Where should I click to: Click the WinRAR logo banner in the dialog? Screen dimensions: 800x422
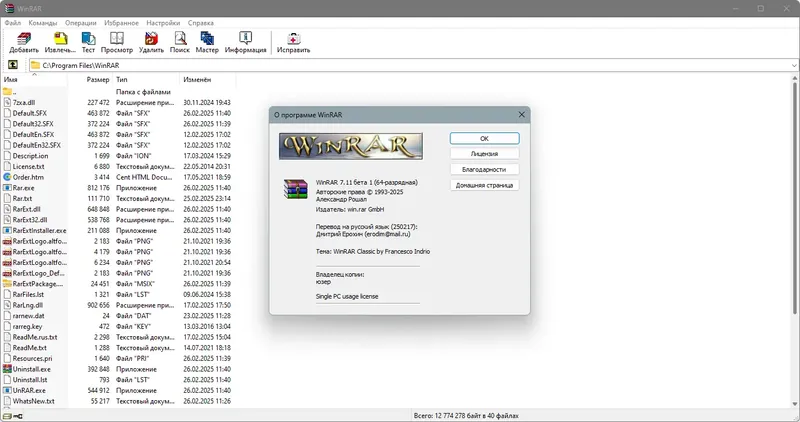point(351,146)
